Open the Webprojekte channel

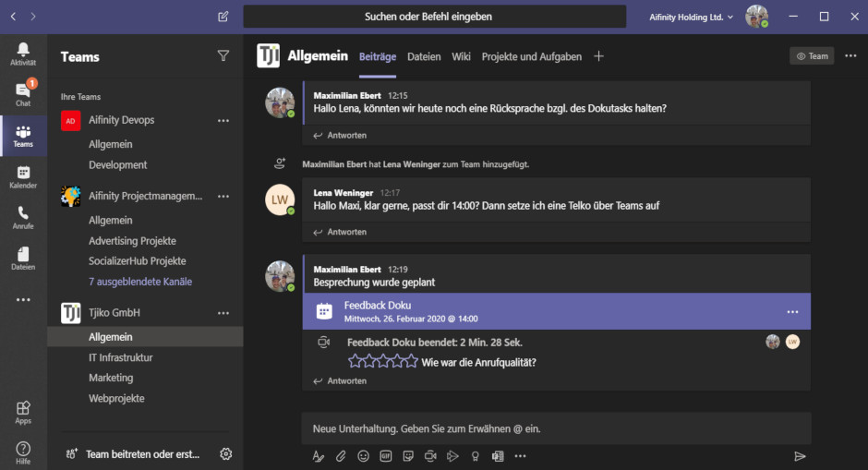click(x=116, y=398)
